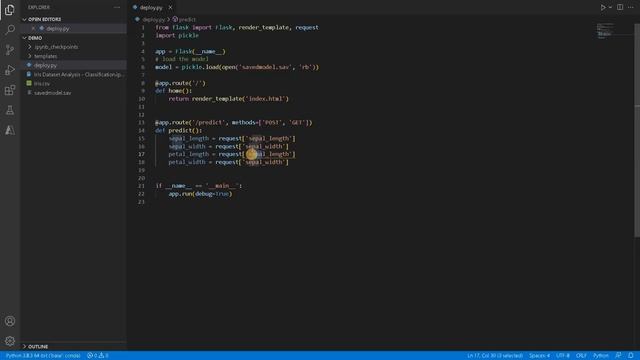Click "def home():" on line 9
The height and width of the screenshot is (360, 640).
[x=173, y=91]
